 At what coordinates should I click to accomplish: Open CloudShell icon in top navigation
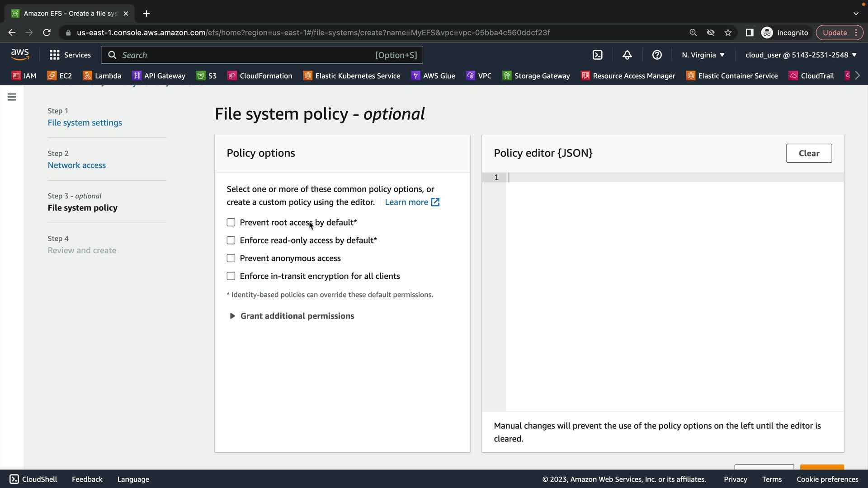[x=597, y=55]
